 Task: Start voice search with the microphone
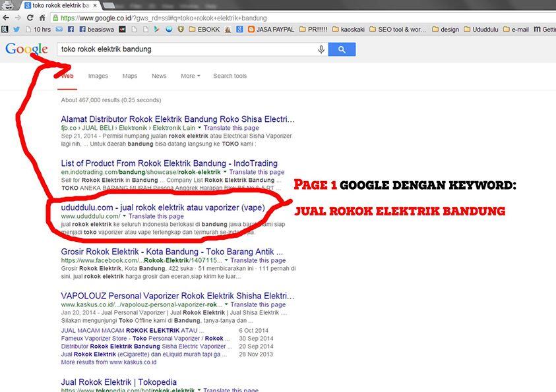click(x=321, y=49)
